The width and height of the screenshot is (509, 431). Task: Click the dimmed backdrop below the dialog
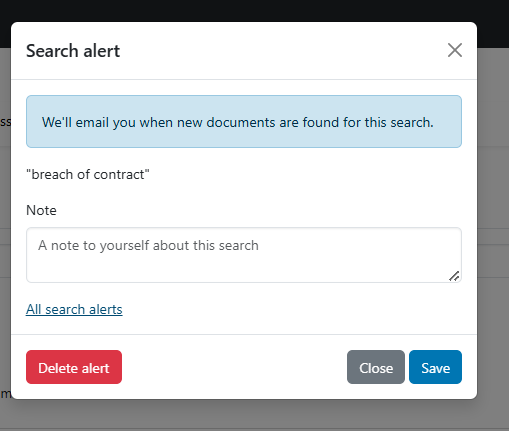click(254, 415)
